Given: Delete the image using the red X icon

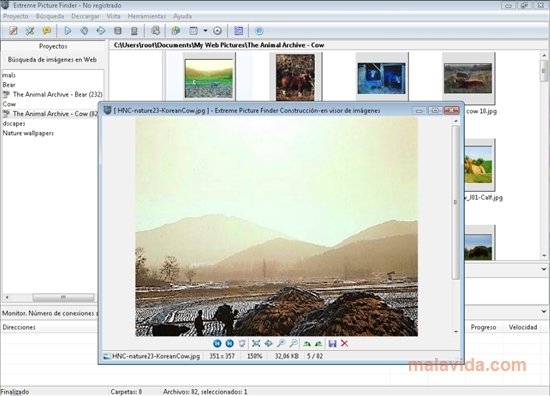Looking at the screenshot, I should 344,343.
